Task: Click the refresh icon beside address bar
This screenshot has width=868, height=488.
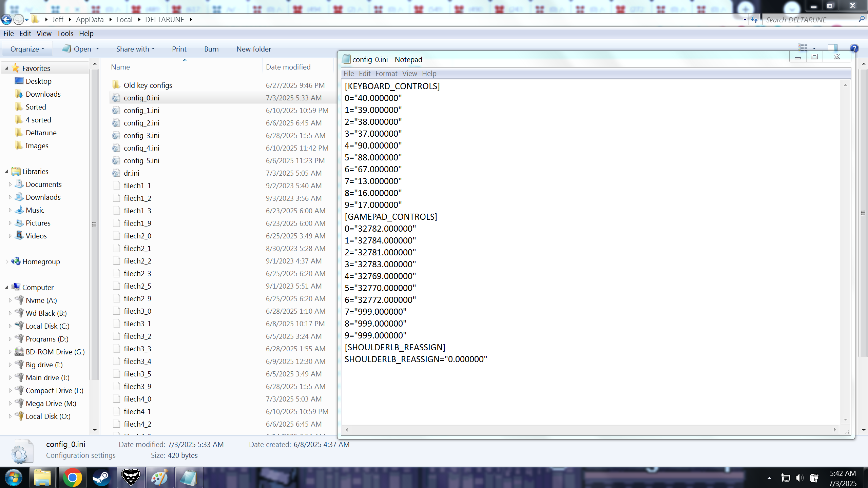Action: [754, 20]
